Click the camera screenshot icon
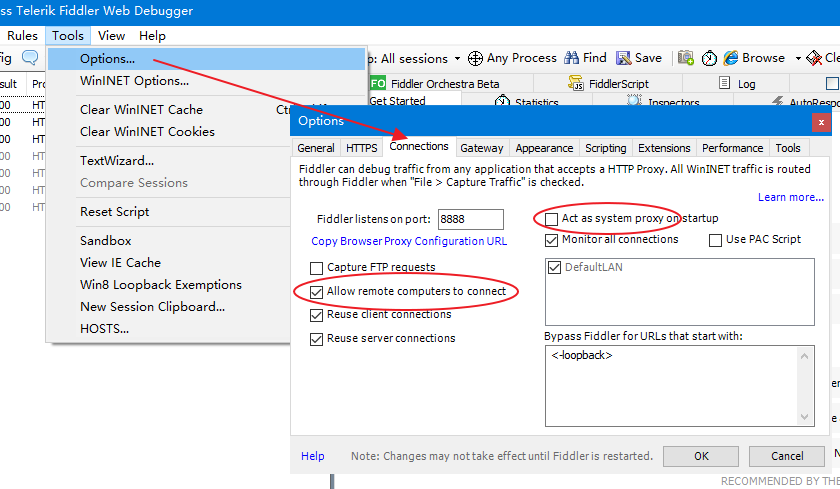Viewport: 840px width, 489px height. 686,58
